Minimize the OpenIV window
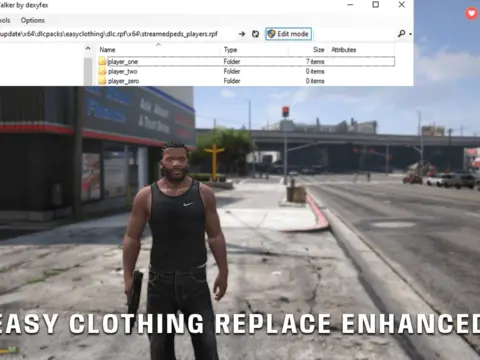This screenshot has width=480, height=360. pos(350,5)
